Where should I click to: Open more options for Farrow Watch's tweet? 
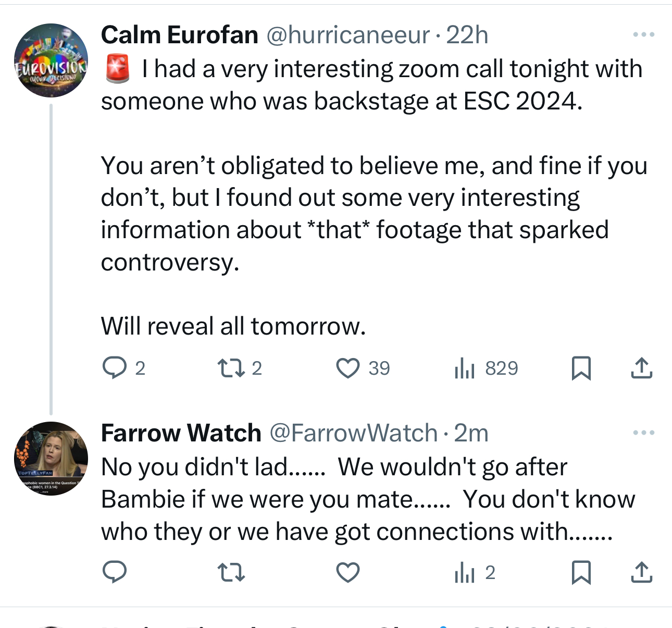643,433
